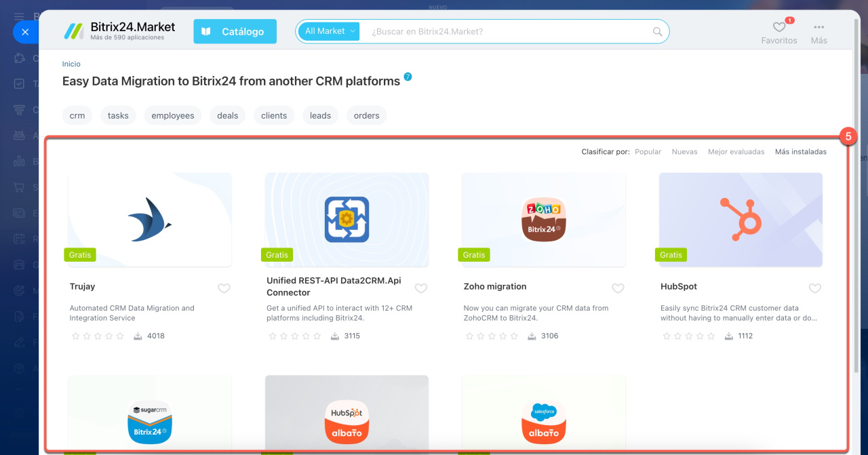Click the star rating of Unified REST-API connector
The height and width of the screenshot is (455, 868).
294,336
